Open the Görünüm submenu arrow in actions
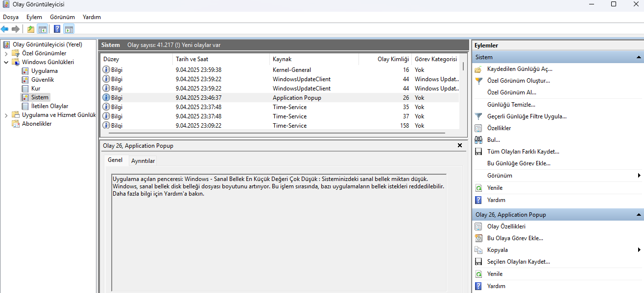 639,176
